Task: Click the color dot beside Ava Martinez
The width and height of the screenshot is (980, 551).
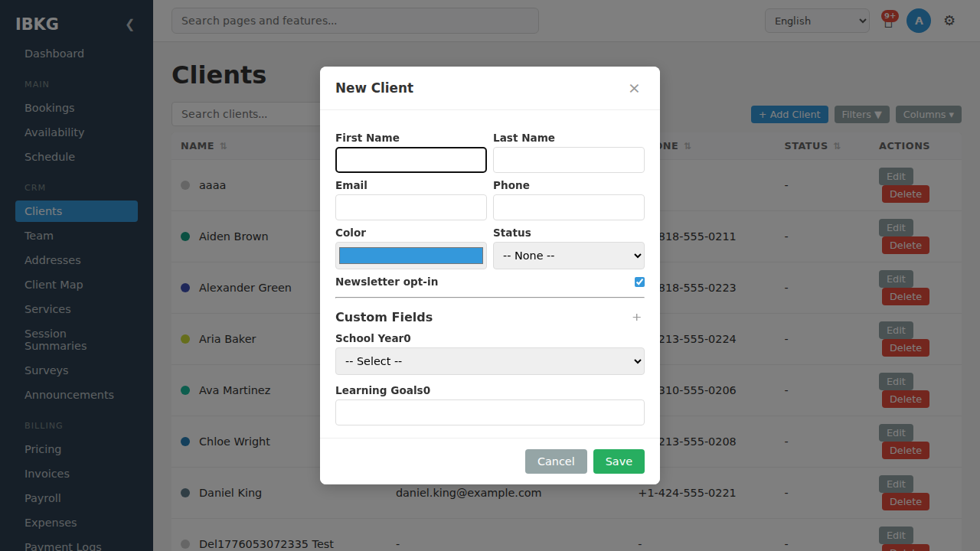Action: pyautogui.click(x=185, y=390)
